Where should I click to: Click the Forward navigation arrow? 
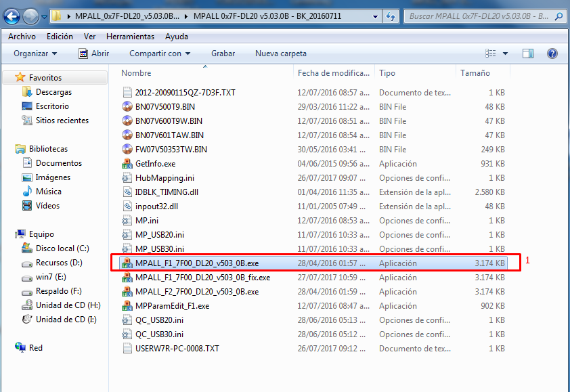point(31,17)
